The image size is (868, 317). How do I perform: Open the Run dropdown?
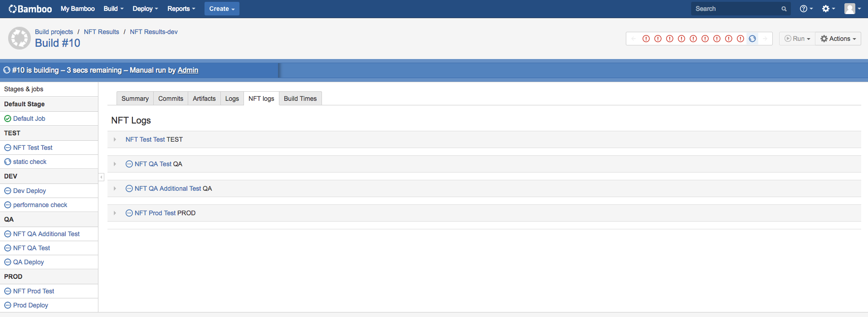pyautogui.click(x=797, y=39)
